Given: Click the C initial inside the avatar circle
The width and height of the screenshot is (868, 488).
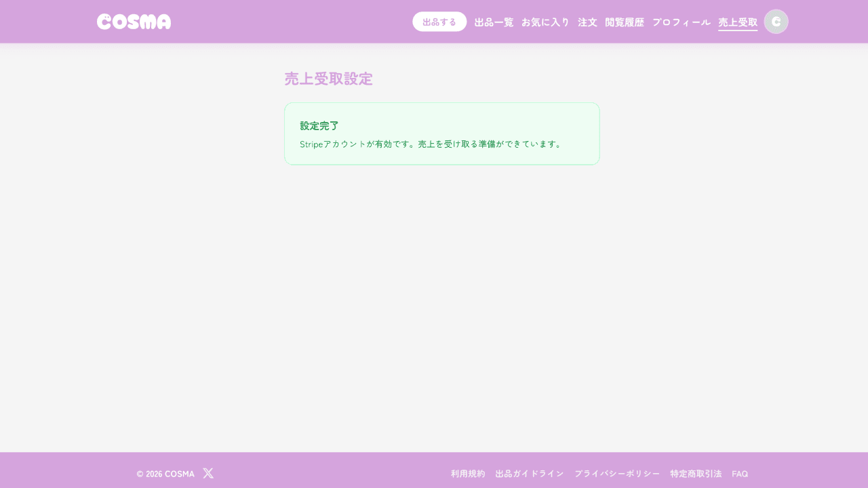Looking at the screenshot, I should point(776,21).
